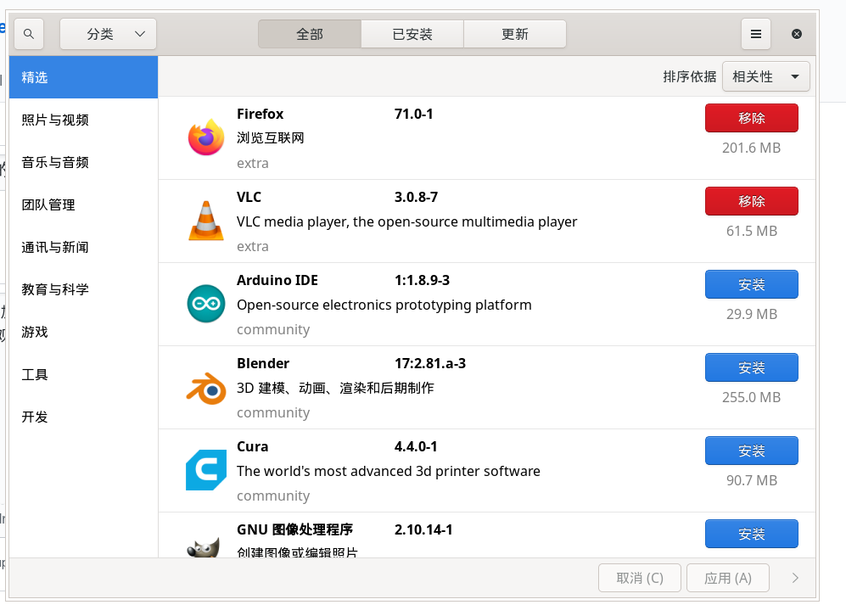Switch to the 已安装 tab

(412, 34)
